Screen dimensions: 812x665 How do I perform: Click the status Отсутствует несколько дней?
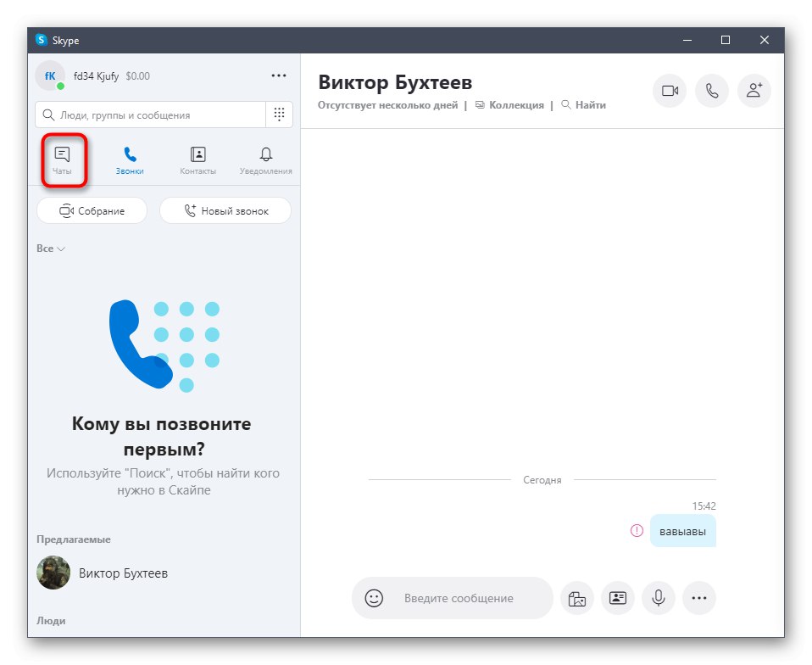[x=388, y=104]
